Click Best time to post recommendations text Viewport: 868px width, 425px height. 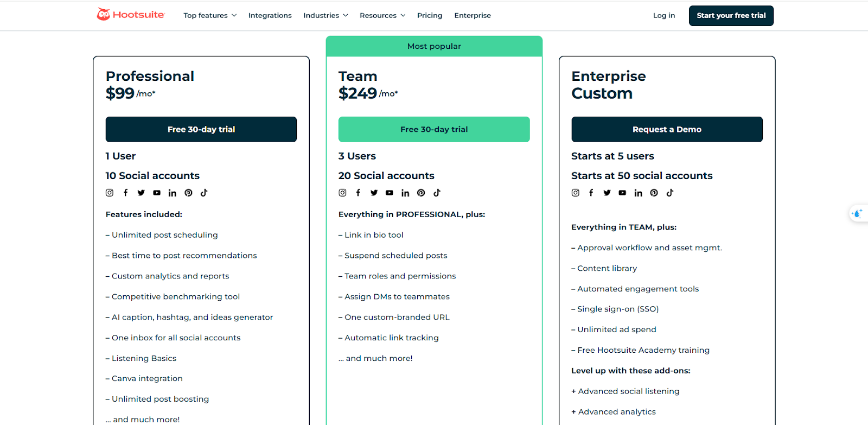tap(184, 256)
